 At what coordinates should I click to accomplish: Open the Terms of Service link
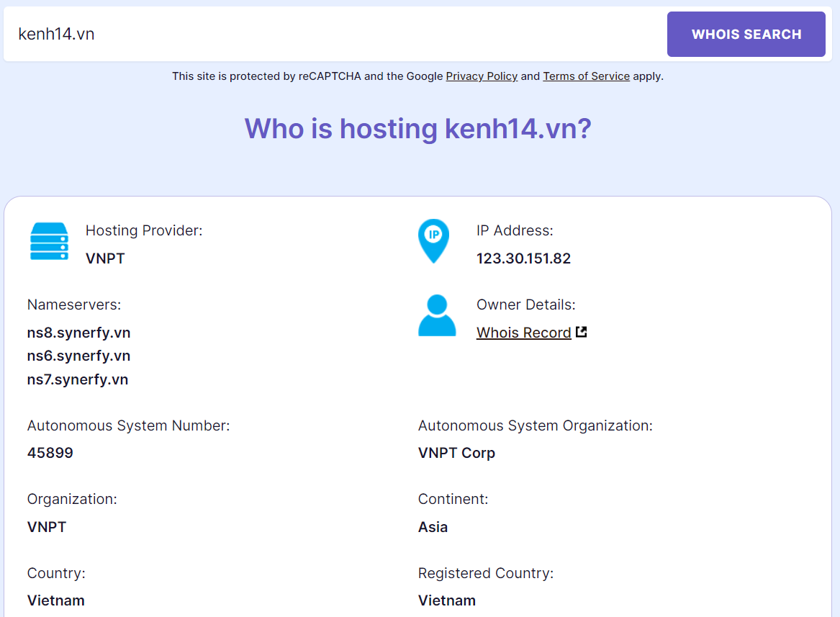(x=586, y=76)
